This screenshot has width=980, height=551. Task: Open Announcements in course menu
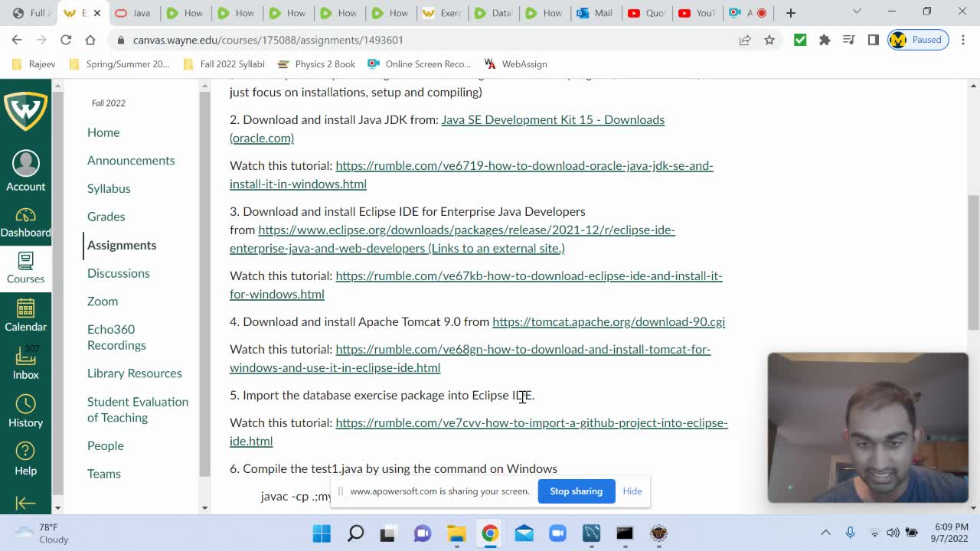coord(131,160)
